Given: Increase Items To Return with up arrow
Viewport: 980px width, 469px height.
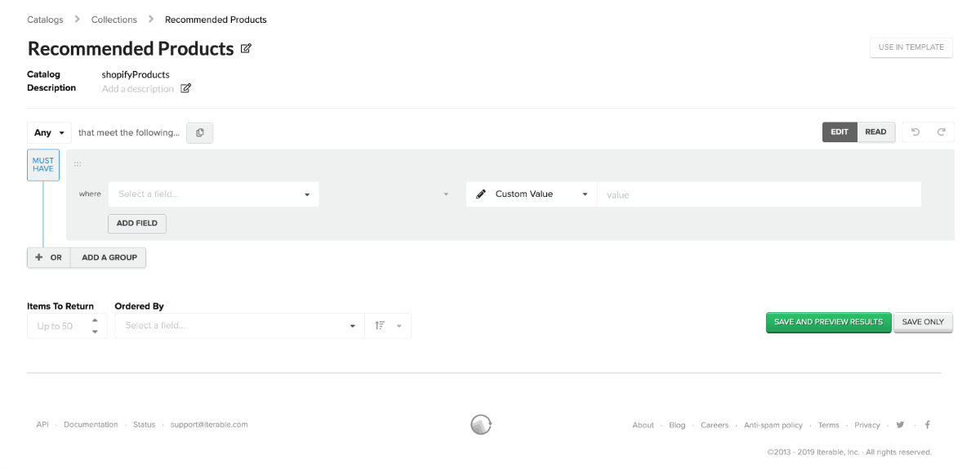Looking at the screenshot, I should (x=95, y=320).
